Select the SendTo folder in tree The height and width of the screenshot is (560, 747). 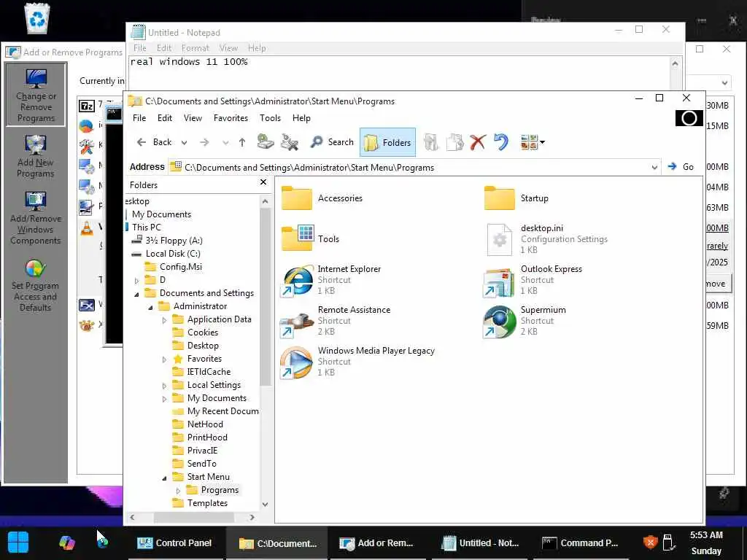tap(201, 463)
